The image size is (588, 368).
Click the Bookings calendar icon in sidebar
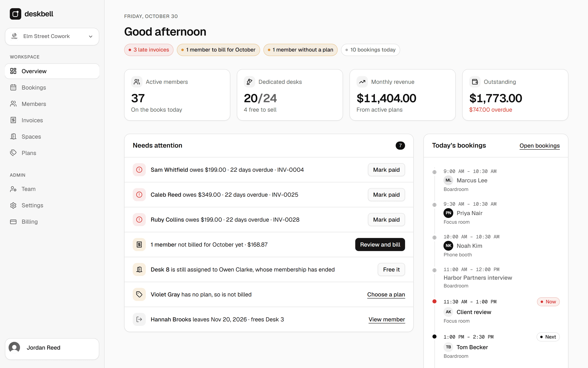tap(13, 87)
